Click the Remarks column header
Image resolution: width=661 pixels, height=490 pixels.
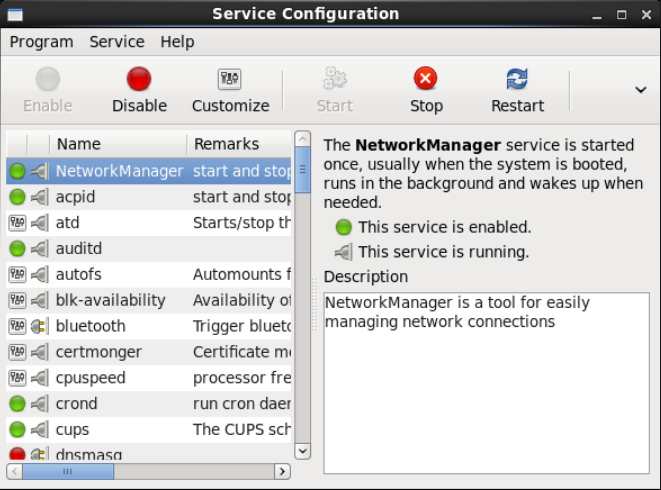tap(238, 144)
